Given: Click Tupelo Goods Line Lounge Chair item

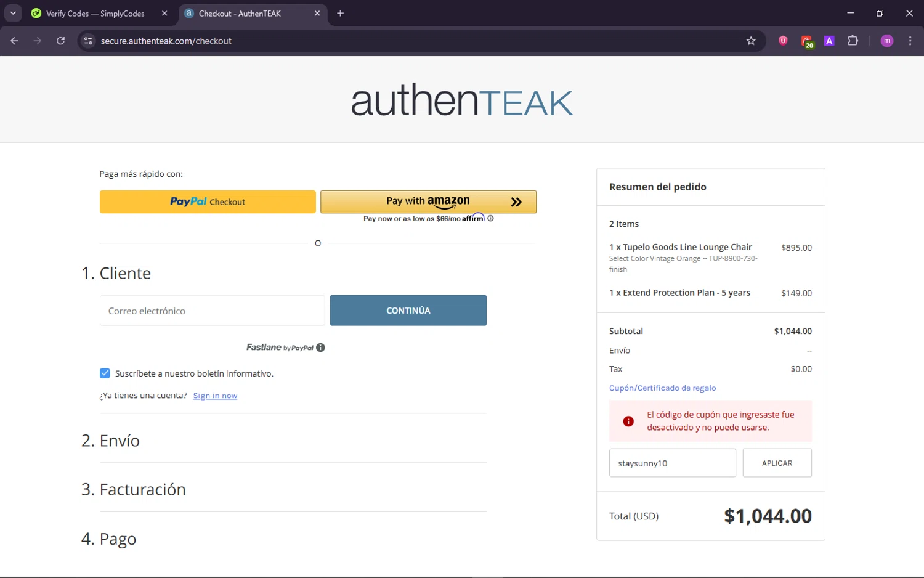Looking at the screenshot, I should (x=681, y=247).
